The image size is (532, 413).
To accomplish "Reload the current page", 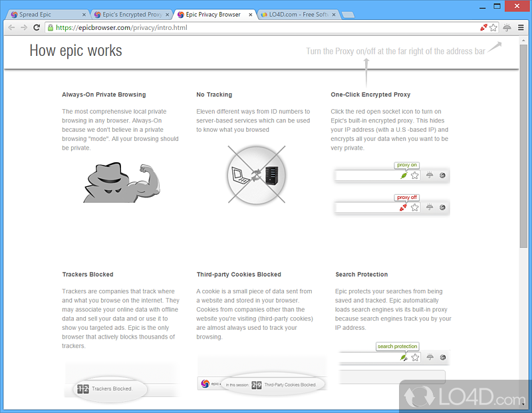I will [x=37, y=27].
